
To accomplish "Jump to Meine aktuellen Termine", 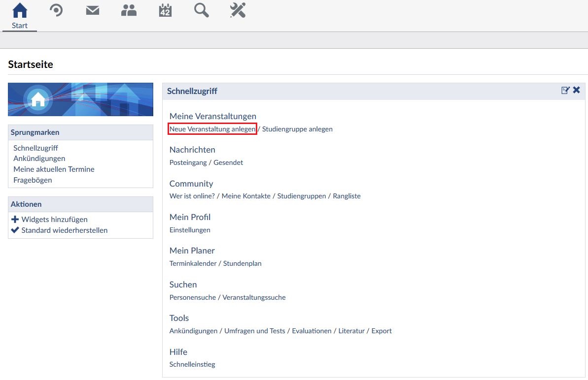I will point(54,169).
